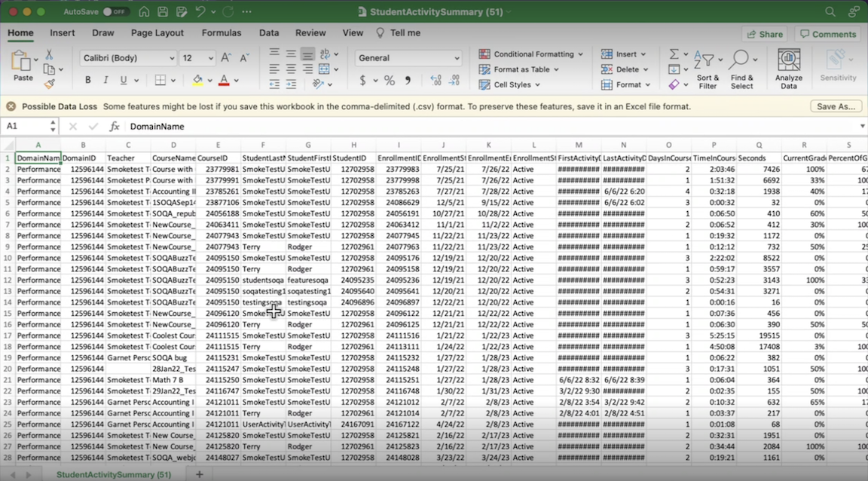Dismiss the Possible Data Loss warning

tap(11, 106)
